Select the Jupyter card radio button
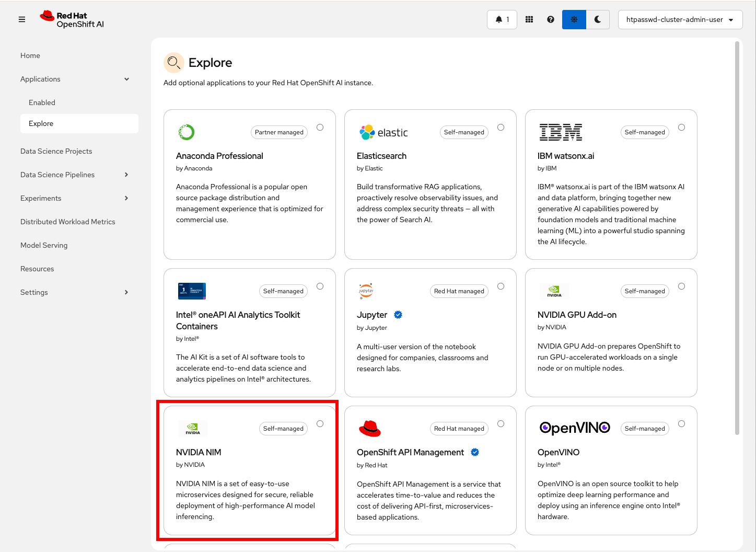The width and height of the screenshot is (756, 552). pyautogui.click(x=501, y=286)
